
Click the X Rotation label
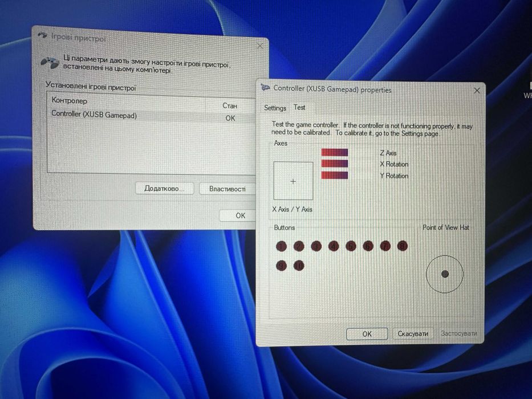[x=394, y=164]
